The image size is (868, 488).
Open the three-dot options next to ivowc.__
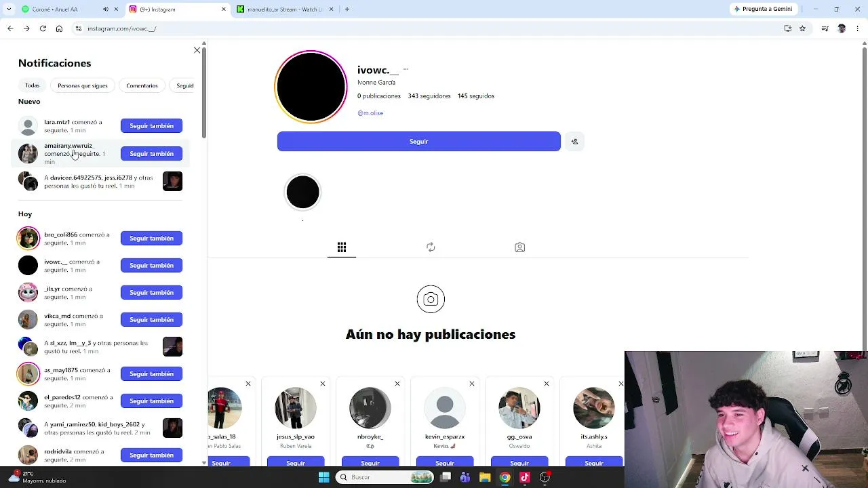coord(406,69)
